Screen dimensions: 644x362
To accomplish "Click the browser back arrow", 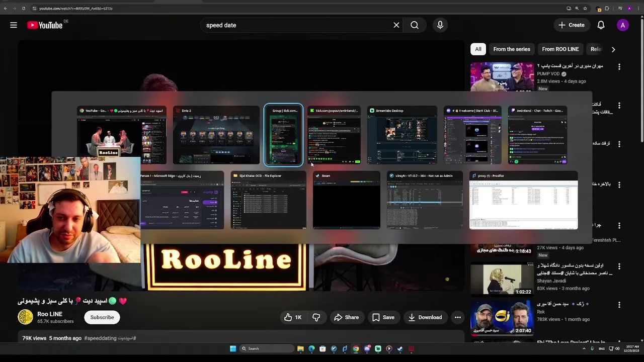I will (6, 9).
